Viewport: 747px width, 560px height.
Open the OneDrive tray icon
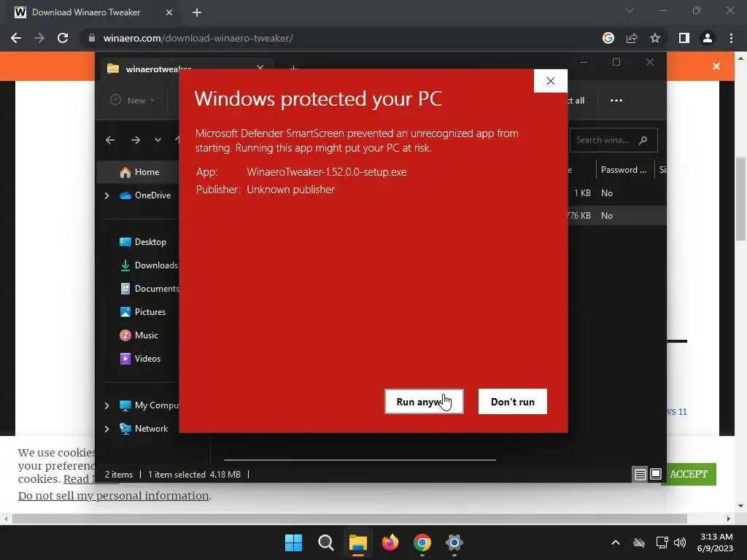639,542
